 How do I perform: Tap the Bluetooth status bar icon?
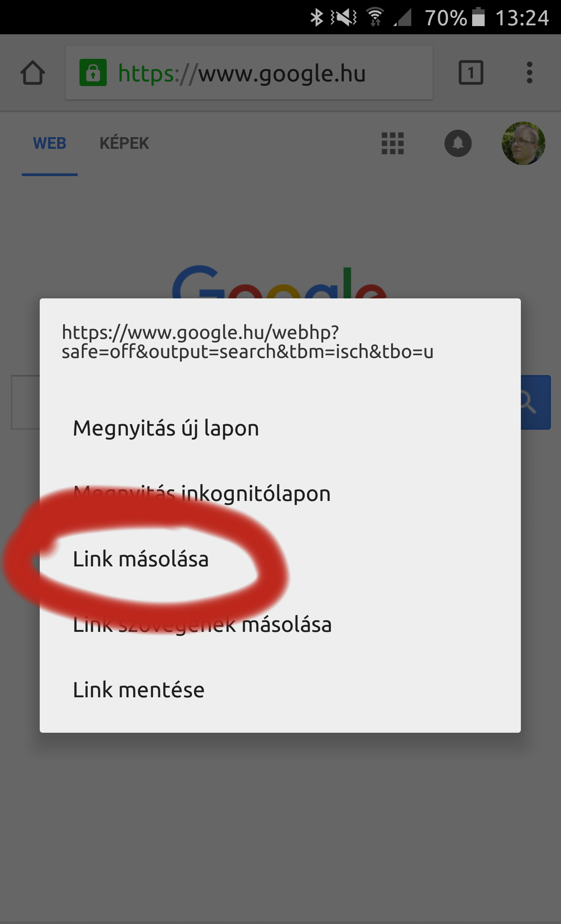(x=317, y=17)
